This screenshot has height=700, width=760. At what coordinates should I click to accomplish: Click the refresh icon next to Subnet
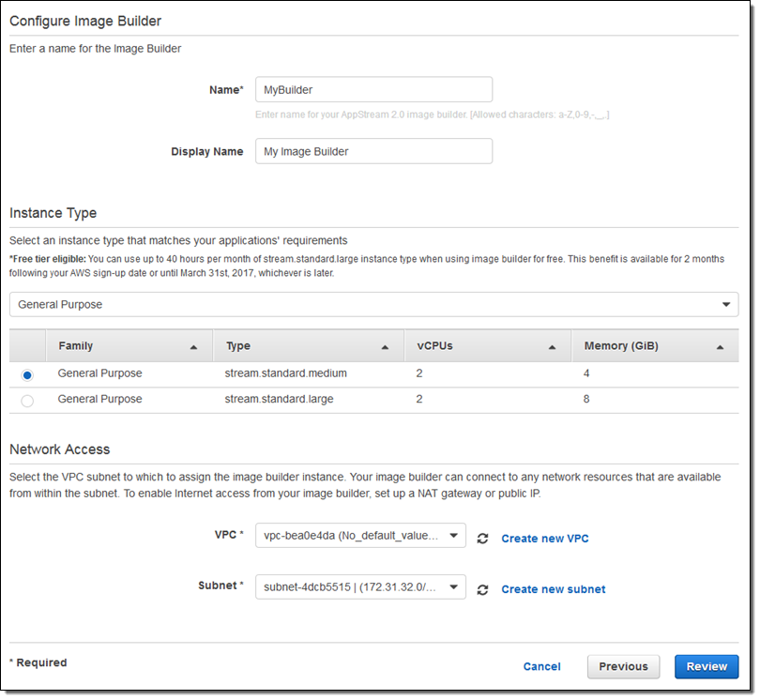(483, 589)
